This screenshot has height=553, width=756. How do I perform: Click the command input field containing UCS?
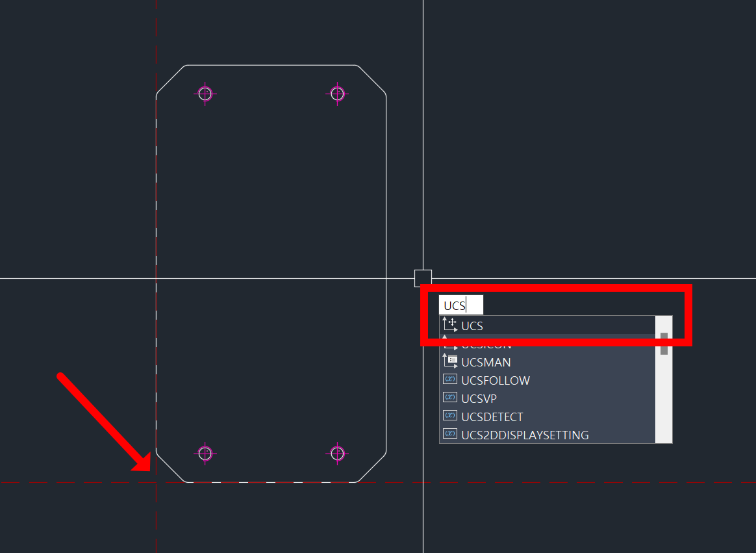coord(461,305)
